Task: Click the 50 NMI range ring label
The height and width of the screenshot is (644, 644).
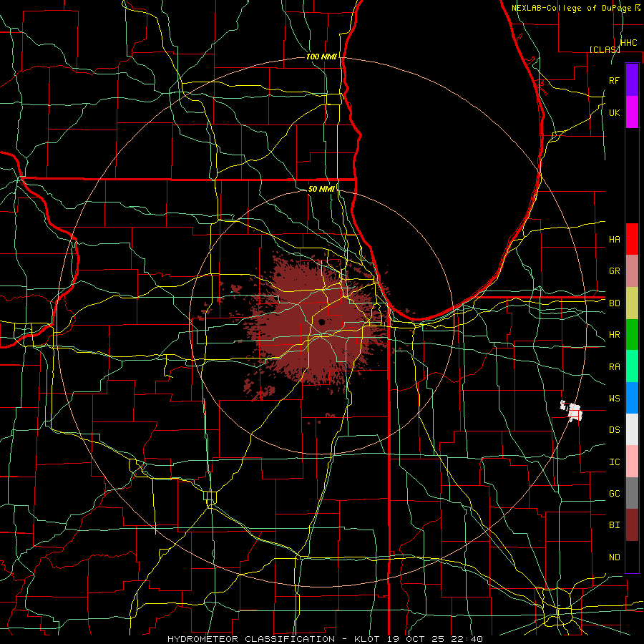Action: [x=321, y=189]
